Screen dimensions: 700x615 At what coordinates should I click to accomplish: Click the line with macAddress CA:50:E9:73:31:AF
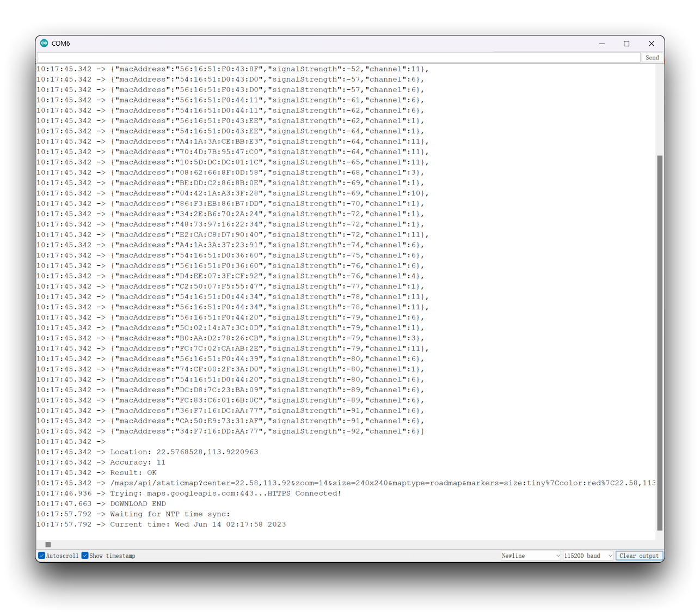pos(230,421)
